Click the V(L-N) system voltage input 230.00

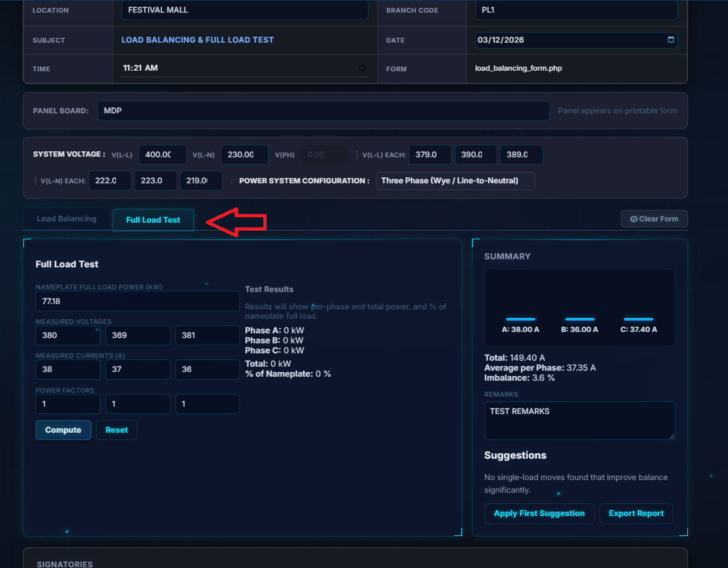tap(244, 155)
